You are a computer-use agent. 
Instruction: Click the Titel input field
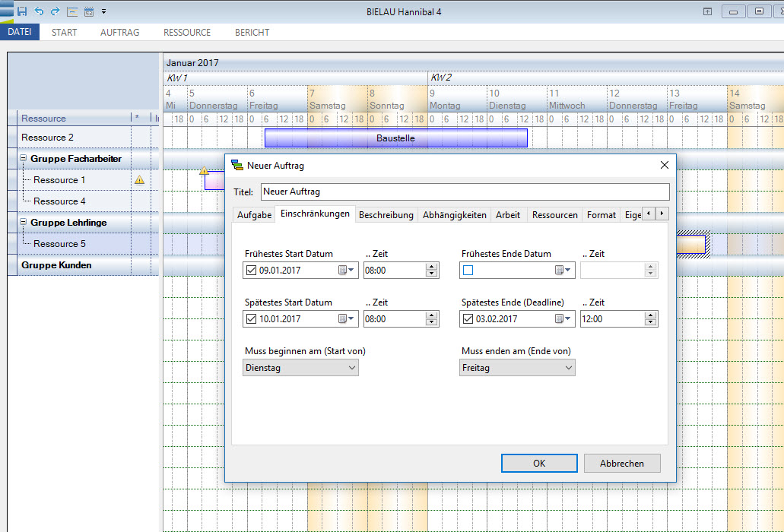point(465,192)
